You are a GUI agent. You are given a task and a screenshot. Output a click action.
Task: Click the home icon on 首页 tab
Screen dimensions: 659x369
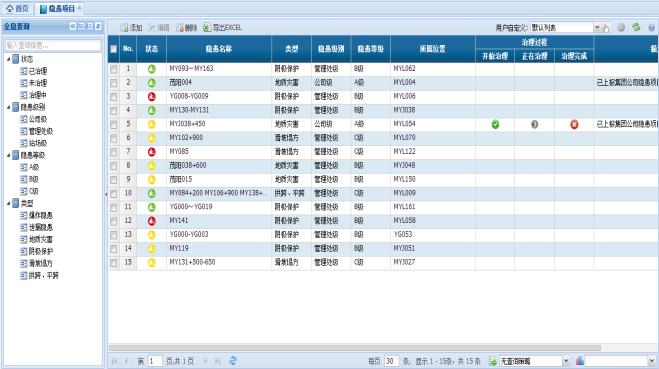point(10,8)
